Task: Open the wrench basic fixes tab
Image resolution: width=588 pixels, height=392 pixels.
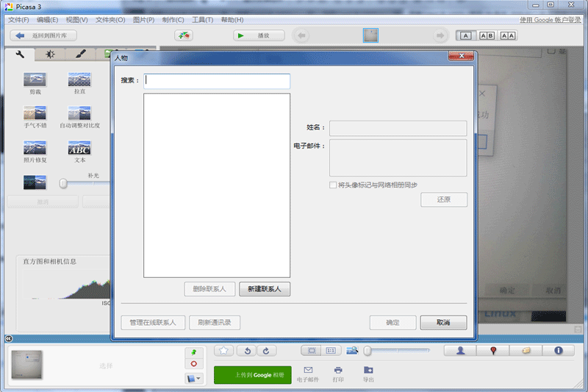Action: (x=20, y=54)
